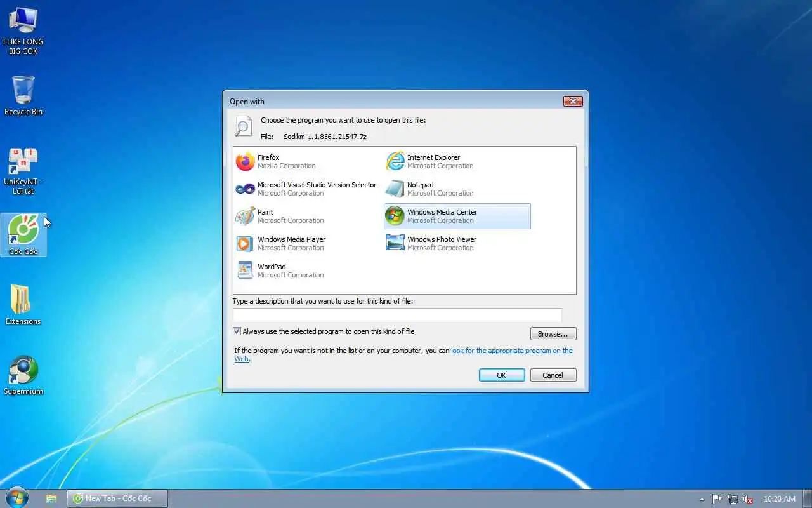Select the Firefox icon in the program list
The height and width of the screenshot is (508, 812).
pos(245,161)
